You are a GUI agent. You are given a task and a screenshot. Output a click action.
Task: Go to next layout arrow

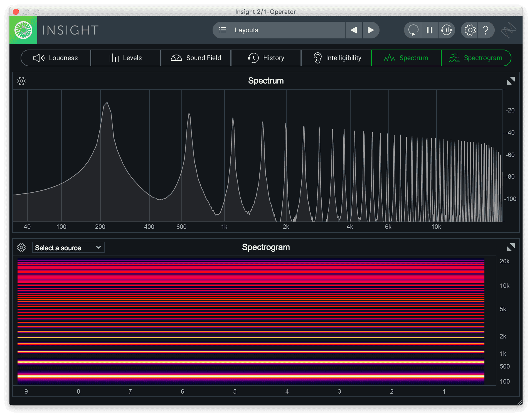(371, 30)
